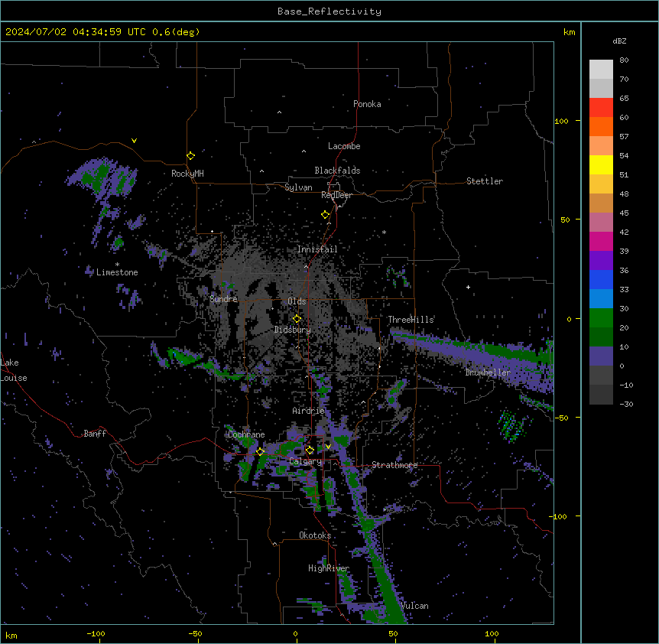Click the Lake Louise label
Screen dimensions: 659x644
pyautogui.click(x=14, y=370)
